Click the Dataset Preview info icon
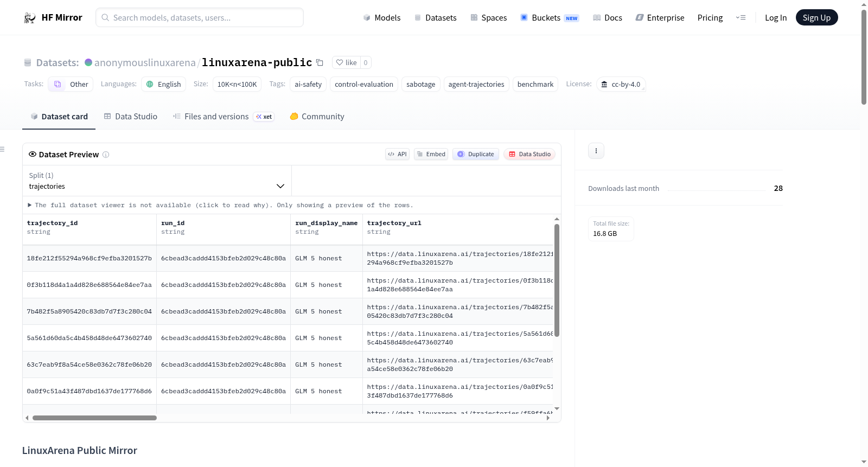 (106, 155)
